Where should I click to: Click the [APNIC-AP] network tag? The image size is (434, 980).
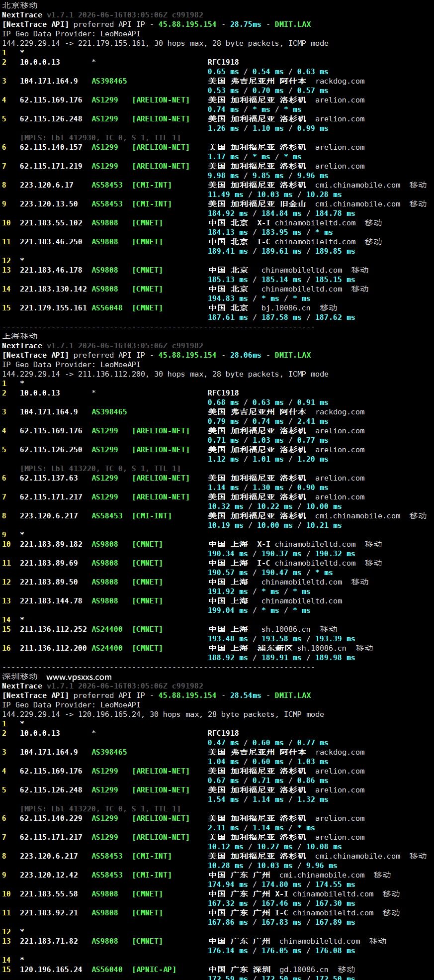[154, 970]
